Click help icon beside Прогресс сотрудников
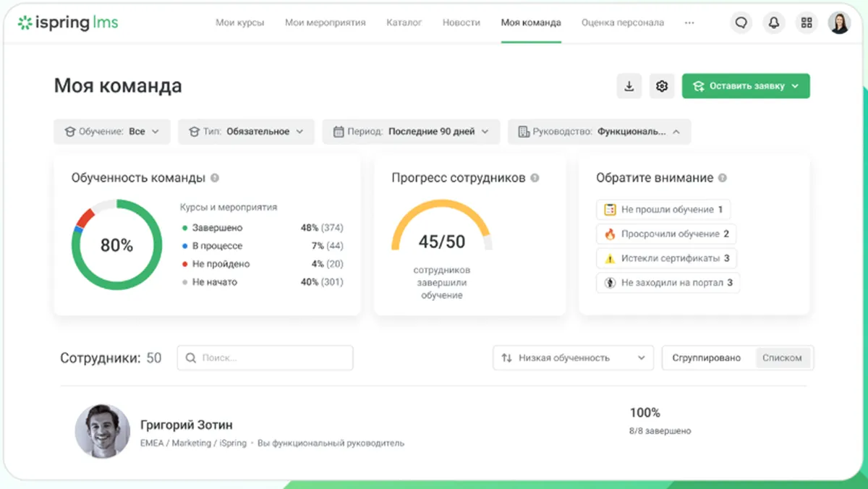Image resolution: width=868 pixels, height=489 pixels. coord(535,178)
